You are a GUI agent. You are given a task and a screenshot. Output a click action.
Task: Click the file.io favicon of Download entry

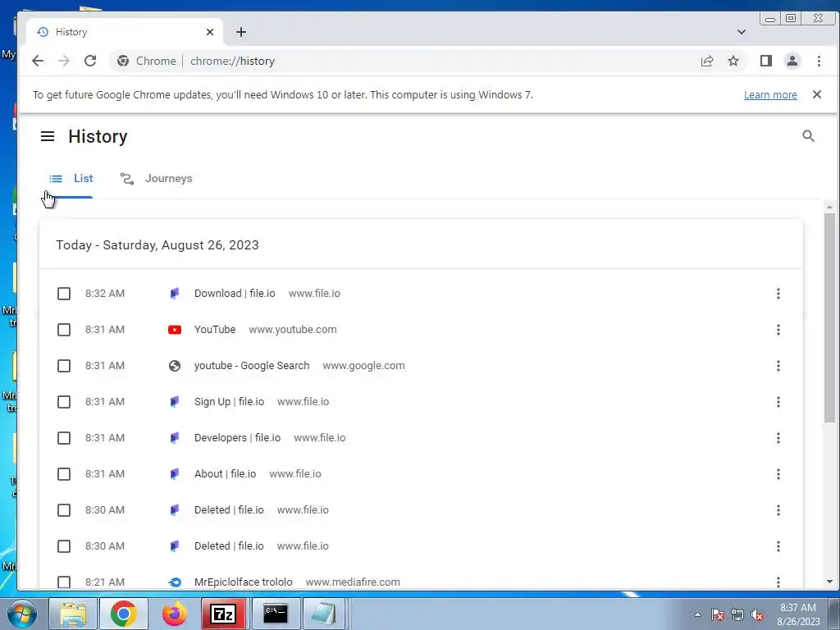point(175,294)
